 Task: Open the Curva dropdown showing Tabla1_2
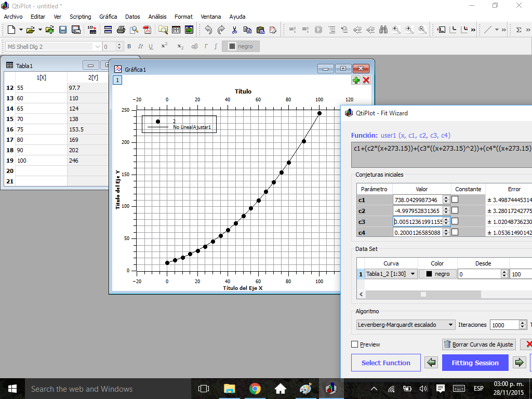coord(391,274)
